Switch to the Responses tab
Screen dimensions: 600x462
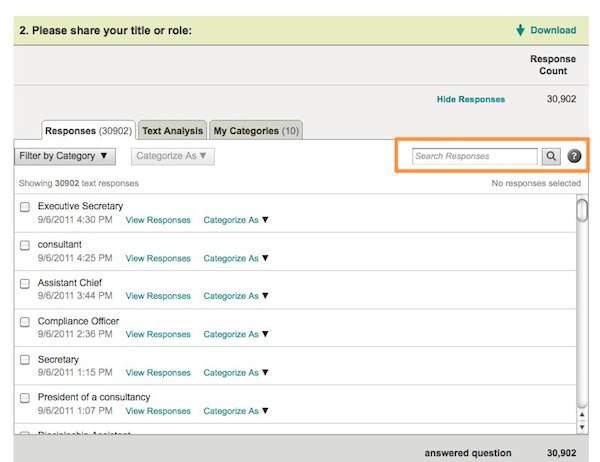(88, 131)
